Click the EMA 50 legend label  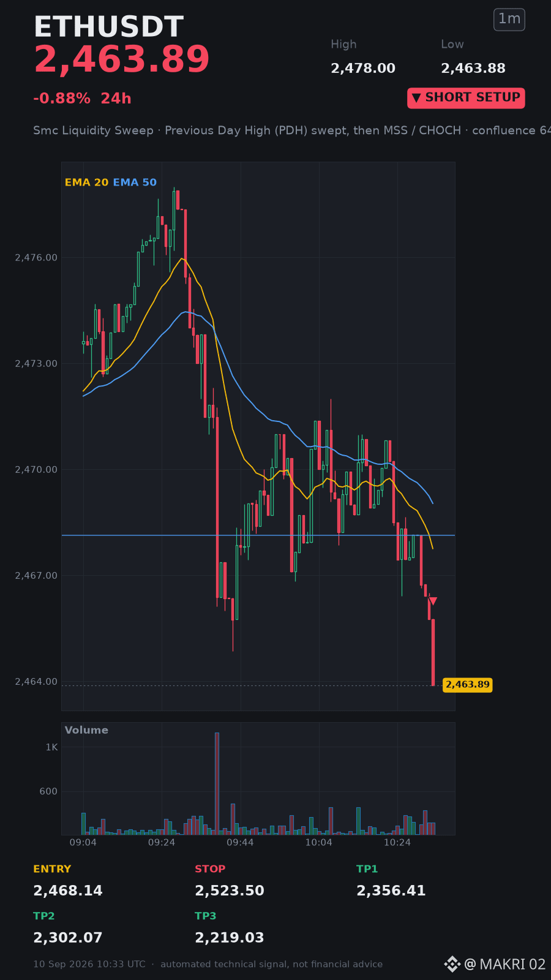135,183
